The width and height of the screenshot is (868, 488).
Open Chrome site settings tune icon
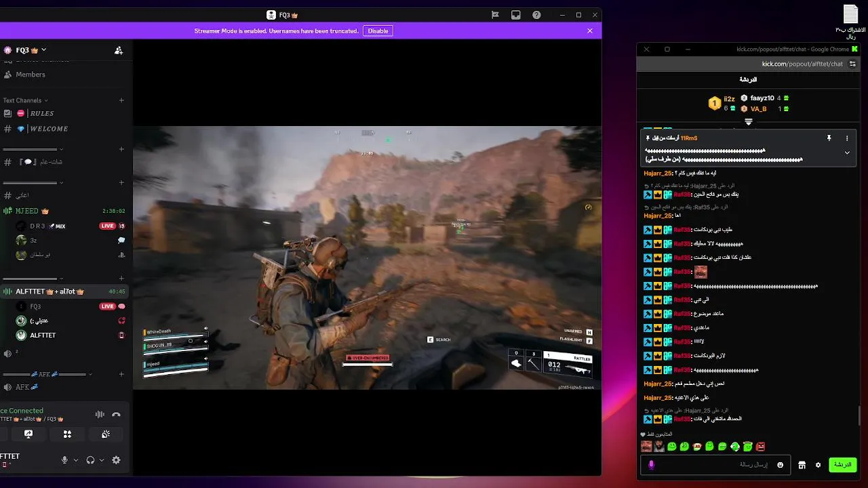pyautogui.click(x=852, y=64)
